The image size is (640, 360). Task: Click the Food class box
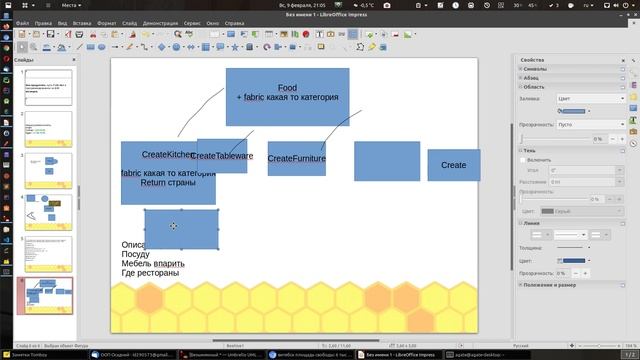pos(287,97)
